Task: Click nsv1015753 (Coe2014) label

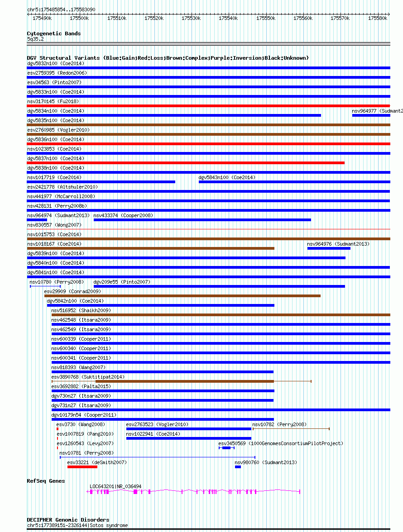Action: [54, 234]
